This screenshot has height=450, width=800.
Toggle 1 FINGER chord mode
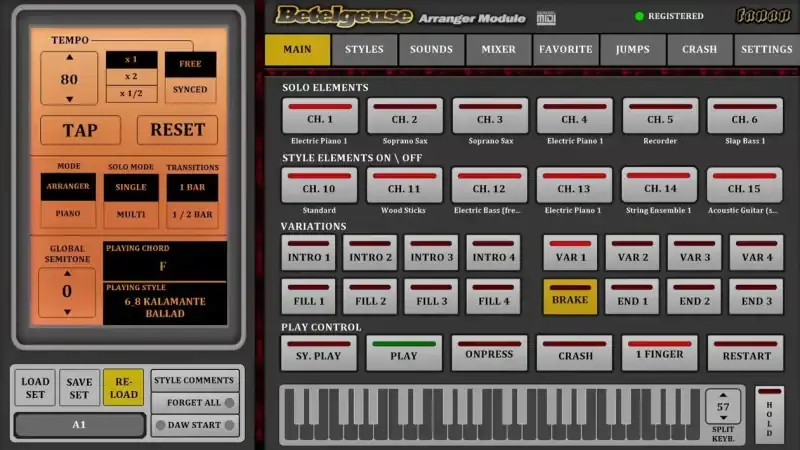pyautogui.click(x=660, y=353)
